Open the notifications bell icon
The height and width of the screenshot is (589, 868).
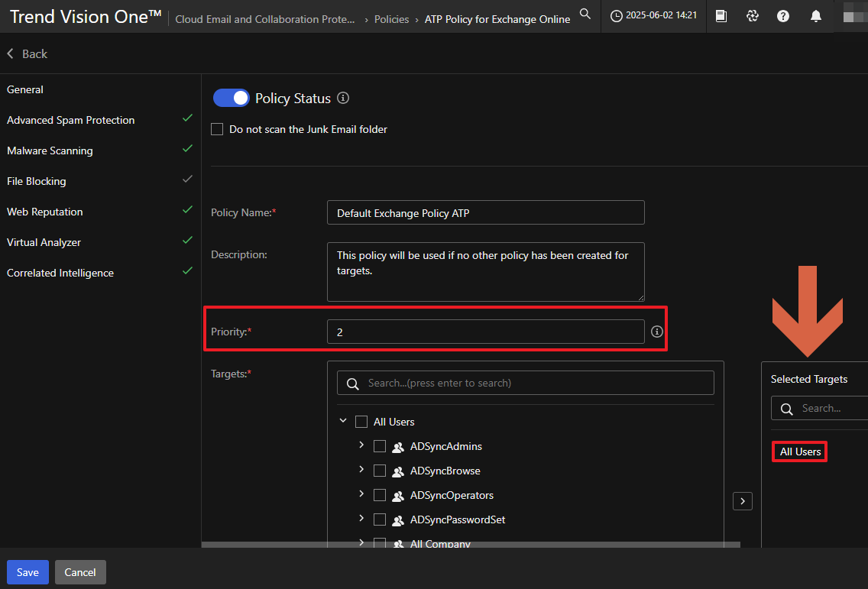816,15
